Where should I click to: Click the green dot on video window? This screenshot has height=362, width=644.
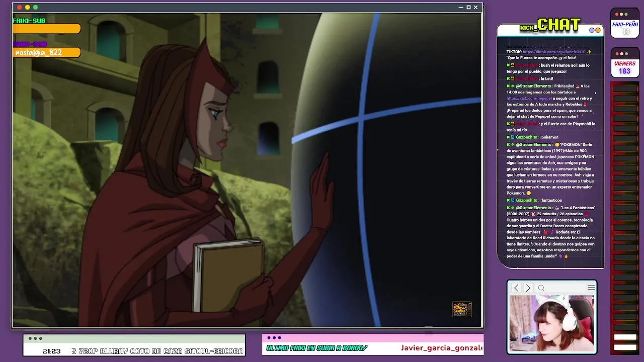pyautogui.click(x=35, y=8)
